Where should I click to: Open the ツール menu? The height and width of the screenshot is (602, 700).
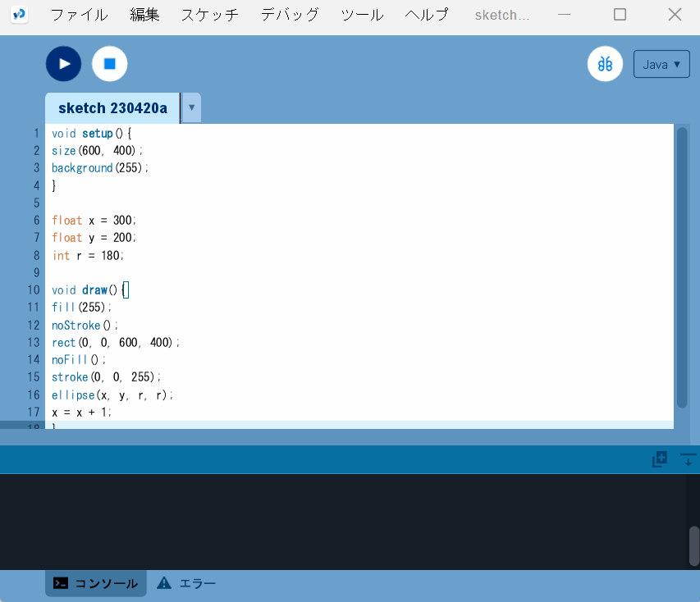coord(362,15)
